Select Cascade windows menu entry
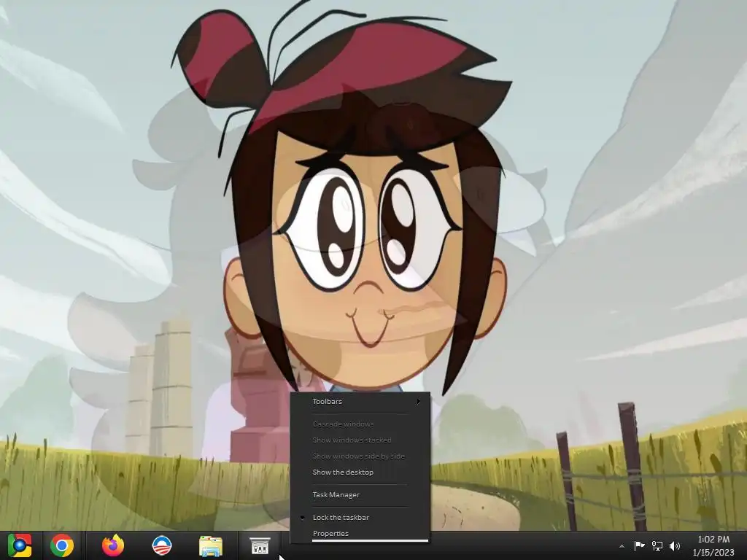 (x=360, y=424)
